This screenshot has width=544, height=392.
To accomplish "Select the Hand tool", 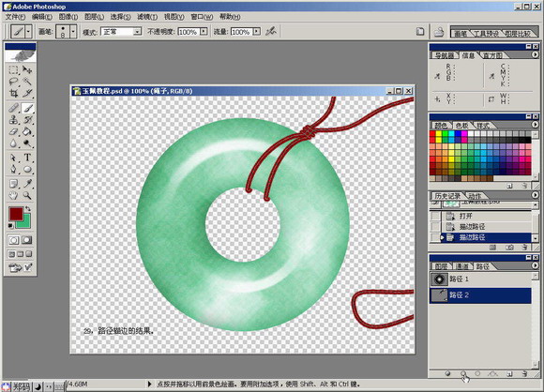I will 13,195.
